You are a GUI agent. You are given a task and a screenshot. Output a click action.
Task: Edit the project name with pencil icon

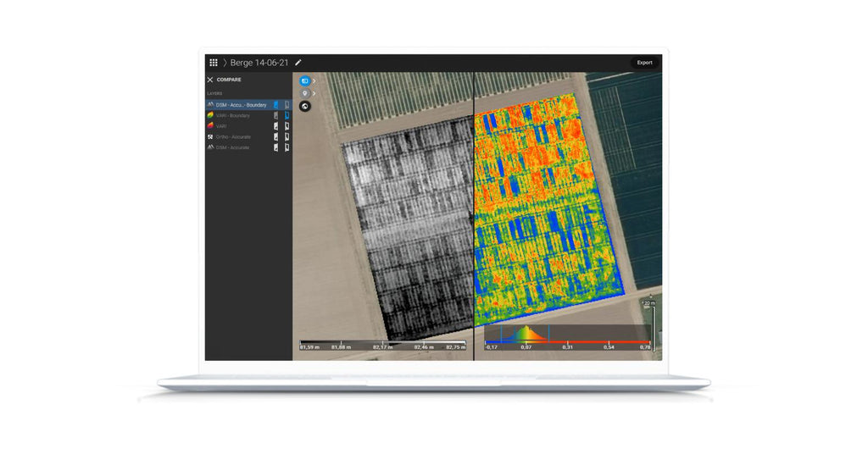pyautogui.click(x=298, y=63)
